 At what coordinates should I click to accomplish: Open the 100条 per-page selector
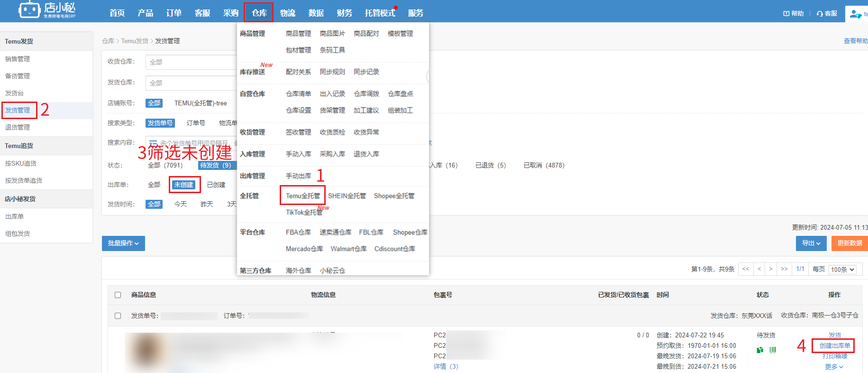tap(843, 270)
